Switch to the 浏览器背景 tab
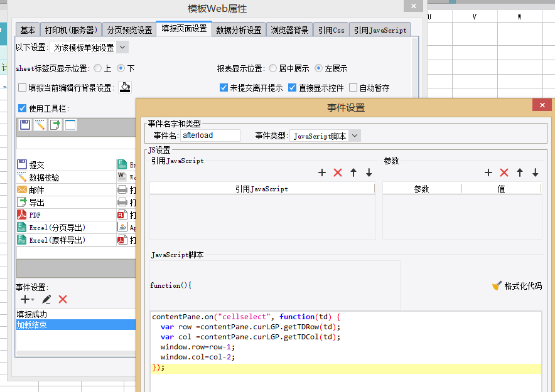 (289, 30)
